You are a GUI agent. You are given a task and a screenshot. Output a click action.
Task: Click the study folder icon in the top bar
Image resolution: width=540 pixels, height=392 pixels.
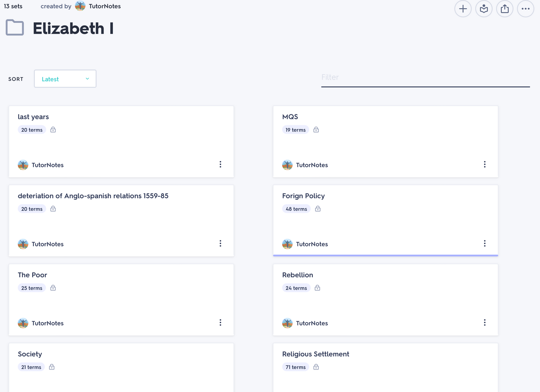click(x=484, y=9)
